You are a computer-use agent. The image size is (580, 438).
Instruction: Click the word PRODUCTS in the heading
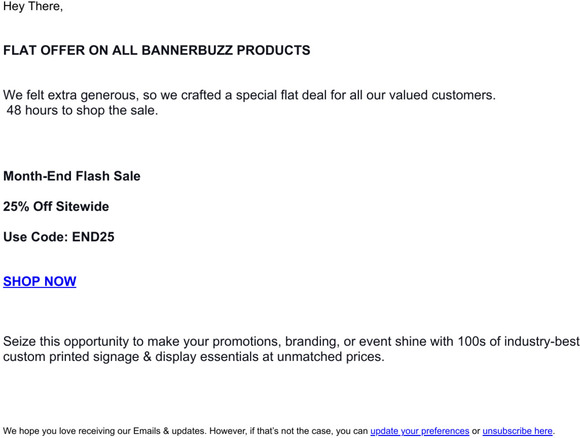click(273, 50)
